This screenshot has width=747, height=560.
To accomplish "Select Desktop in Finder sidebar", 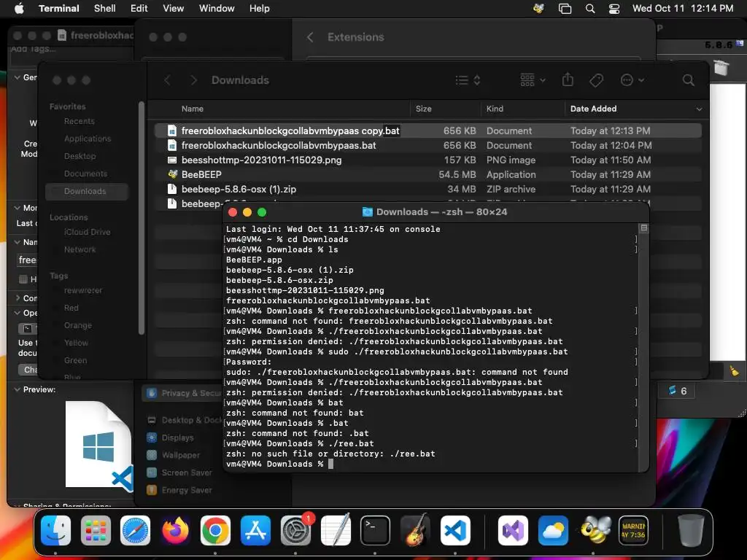I will (80, 156).
